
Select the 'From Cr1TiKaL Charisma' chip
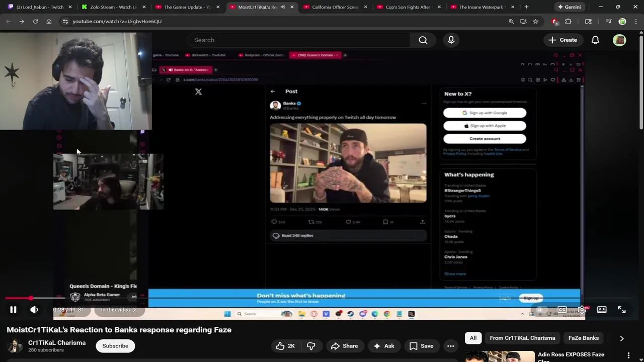(522, 338)
